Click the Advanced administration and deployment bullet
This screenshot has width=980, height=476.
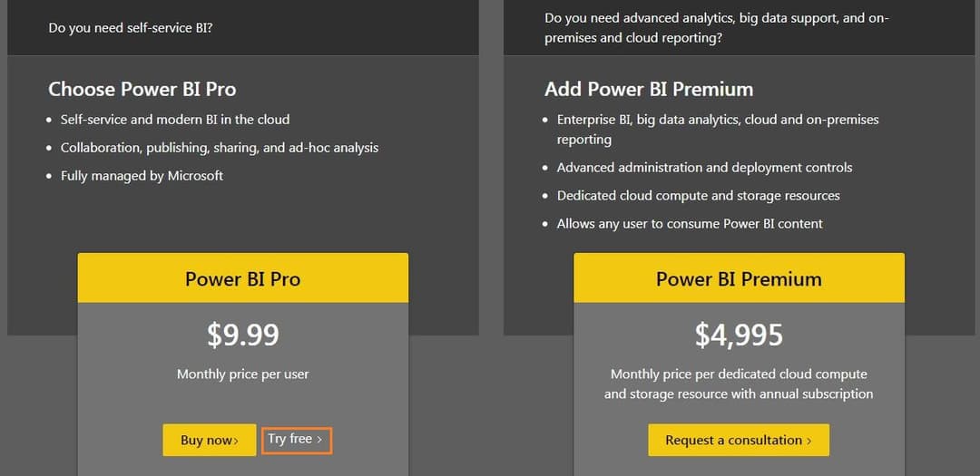click(x=704, y=167)
